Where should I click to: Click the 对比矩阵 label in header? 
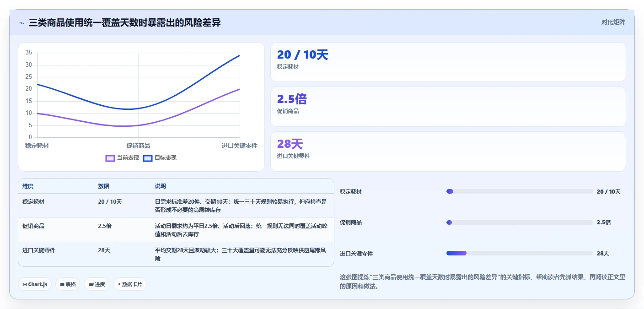coord(613,22)
